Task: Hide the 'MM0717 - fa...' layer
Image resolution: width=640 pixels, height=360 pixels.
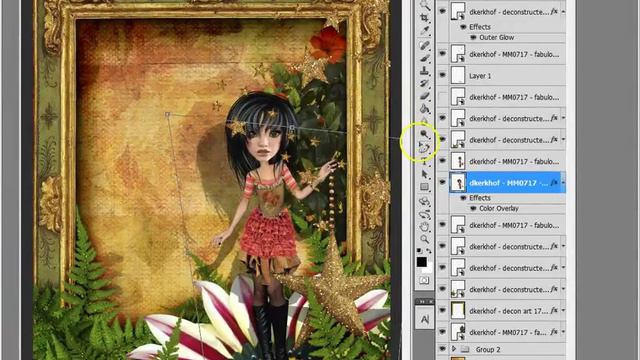Action: [442, 332]
